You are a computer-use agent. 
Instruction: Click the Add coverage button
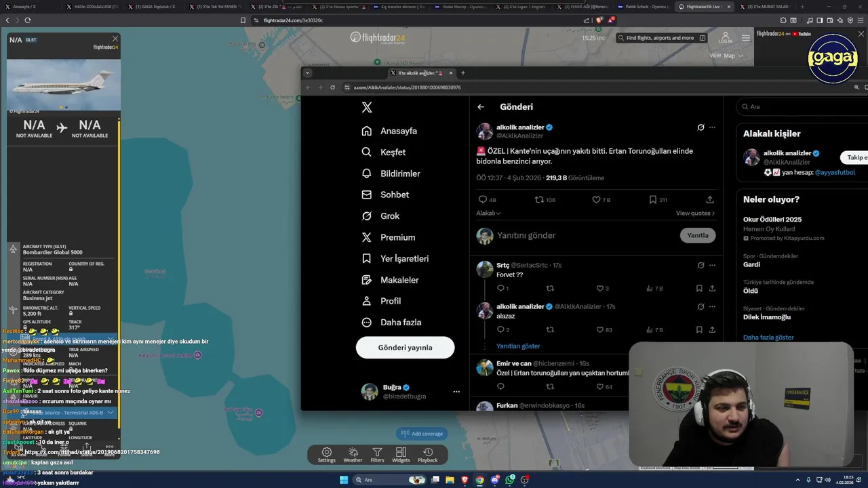(x=422, y=434)
